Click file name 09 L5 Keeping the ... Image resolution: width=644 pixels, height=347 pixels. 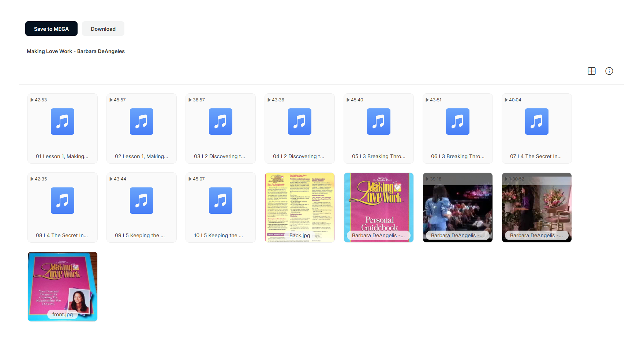140,235
